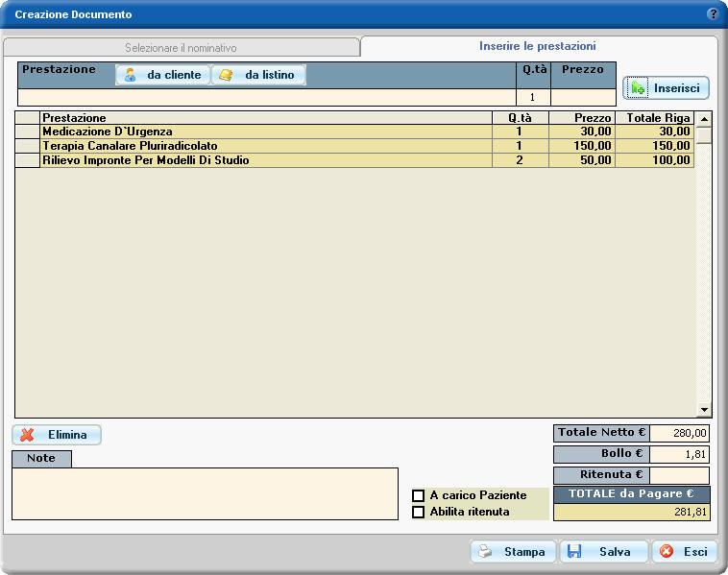Click inside the Note text area
728x575 pixels.
pyautogui.click(x=205, y=493)
